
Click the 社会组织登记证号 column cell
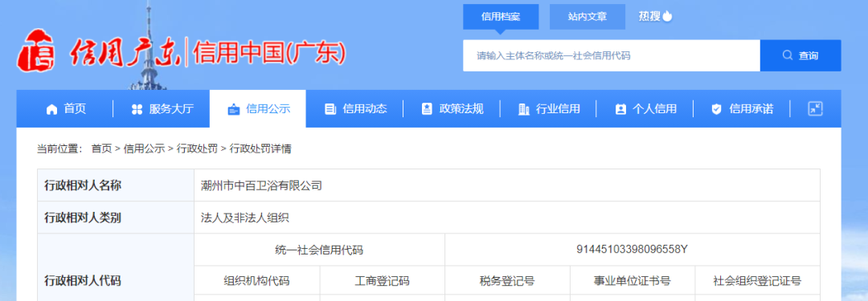pyautogui.click(x=757, y=281)
